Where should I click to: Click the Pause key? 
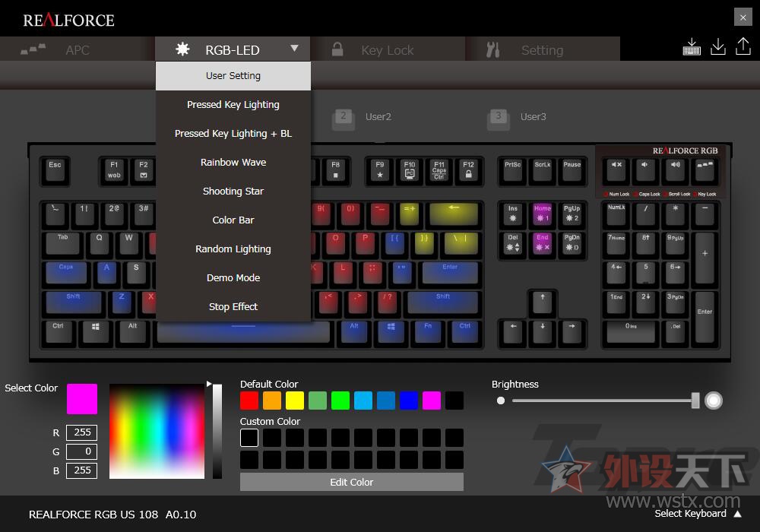(572, 170)
